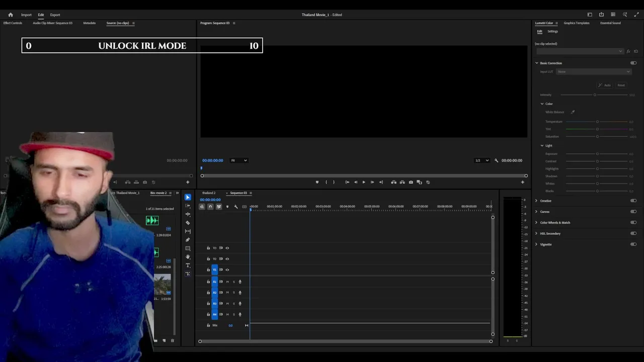
Task: Expand the Curves section
Action: [537, 212]
